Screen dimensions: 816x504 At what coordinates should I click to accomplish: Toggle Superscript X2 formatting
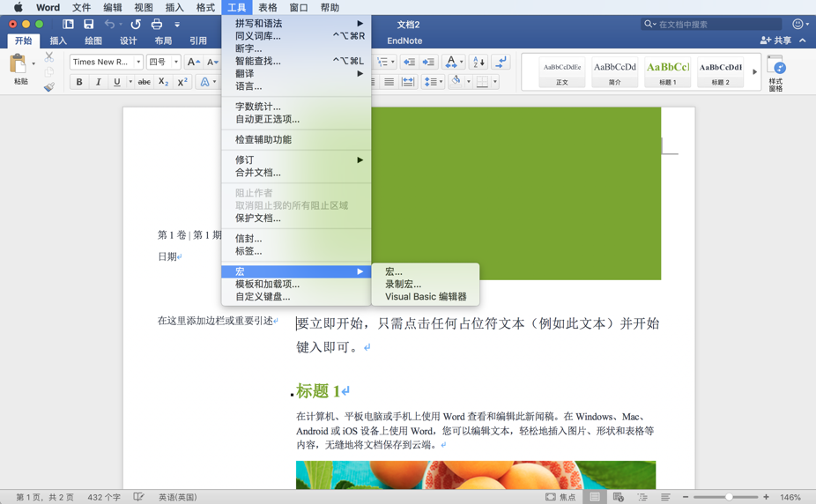(x=182, y=82)
